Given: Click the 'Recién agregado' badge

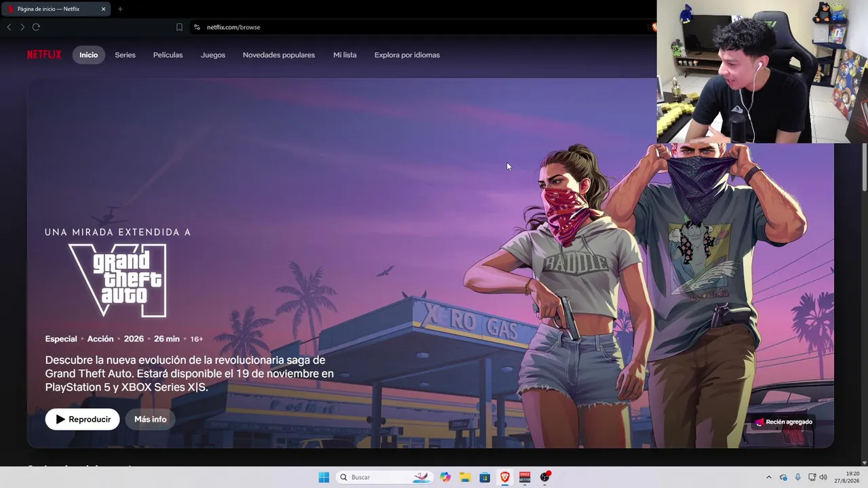Looking at the screenshot, I should coord(784,422).
